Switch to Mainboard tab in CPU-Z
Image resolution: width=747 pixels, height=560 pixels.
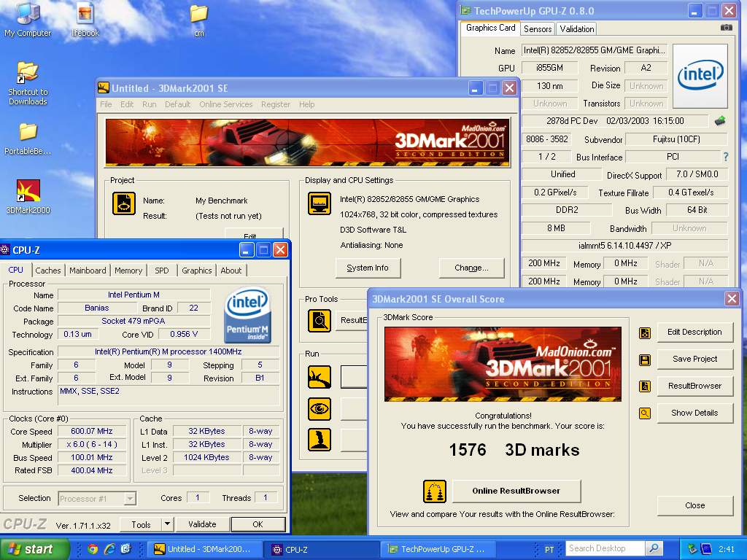tap(88, 271)
